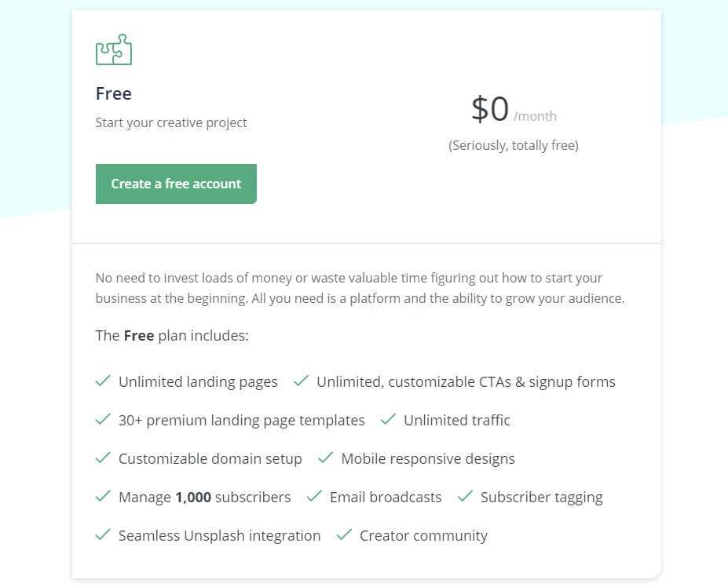Click the checkmark next to 30+ premium templates
728x587 pixels.
point(103,419)
